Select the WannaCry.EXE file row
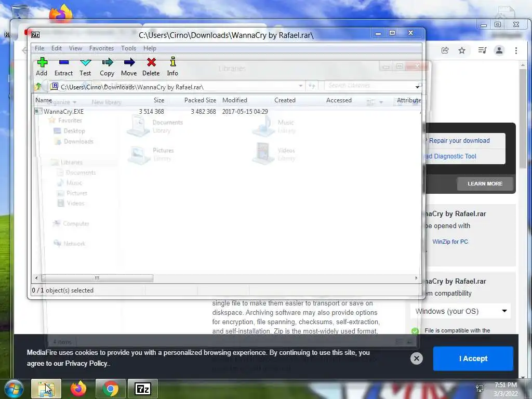 [227, 111]
